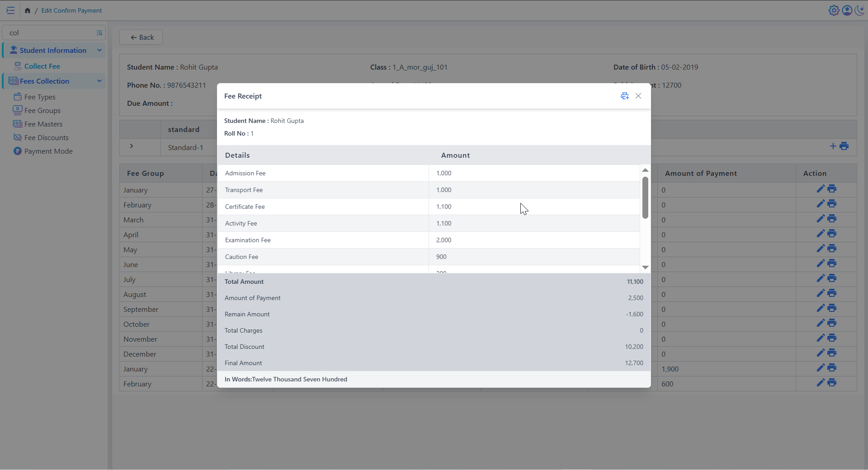Open the user profile icon
The width and height of the screenshot is (868, 470).
pos(847,10)
